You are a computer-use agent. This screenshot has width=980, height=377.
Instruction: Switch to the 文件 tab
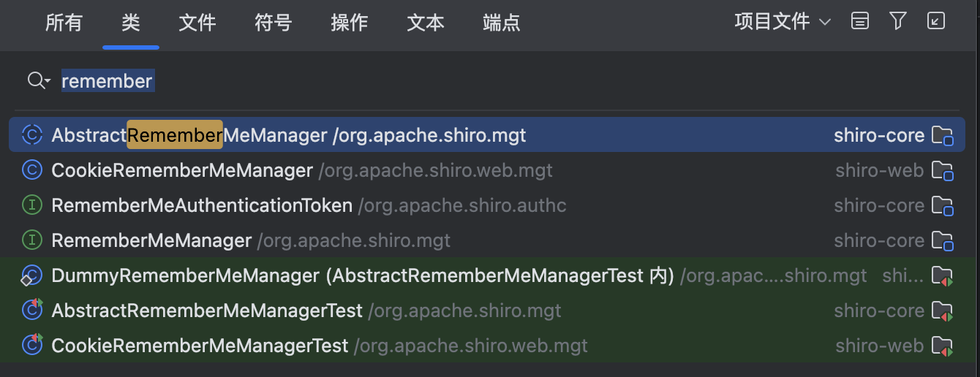[x=197, y=23]
